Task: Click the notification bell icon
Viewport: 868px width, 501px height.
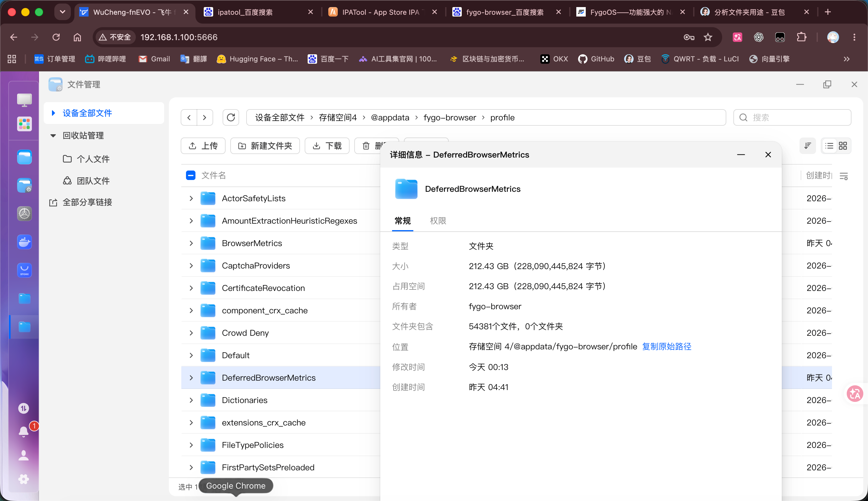Action: click(23, 431)
